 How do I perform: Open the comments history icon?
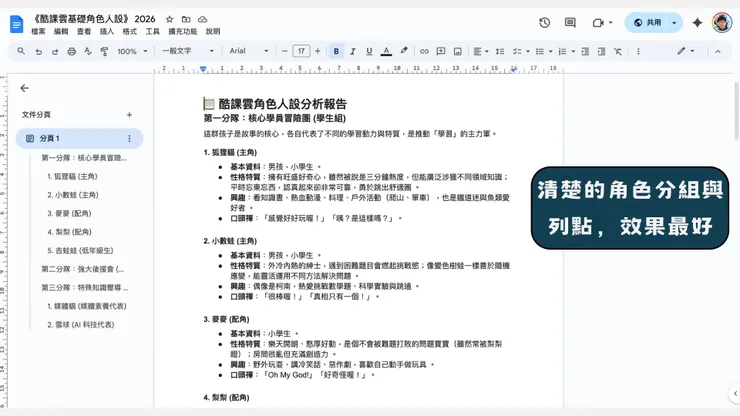tap(570, 23)
